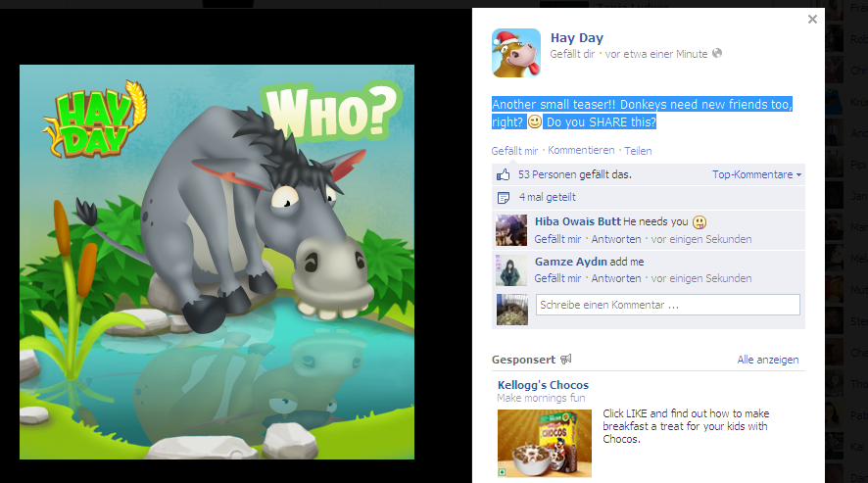Click the shares note icon
Screen dimensions: 868x483
504,197
